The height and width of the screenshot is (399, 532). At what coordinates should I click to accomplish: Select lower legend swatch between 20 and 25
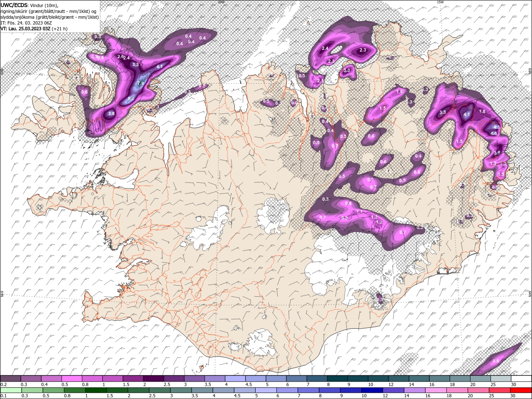pyautogui.click(x=478, y=390)
